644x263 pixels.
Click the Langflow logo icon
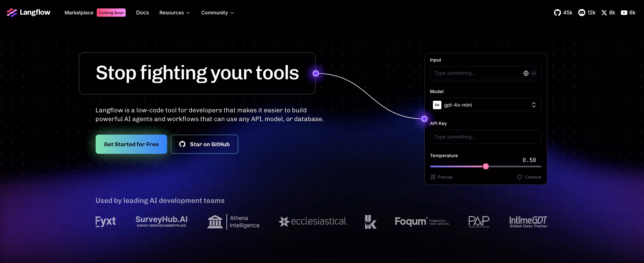click(x=12, y=13)
